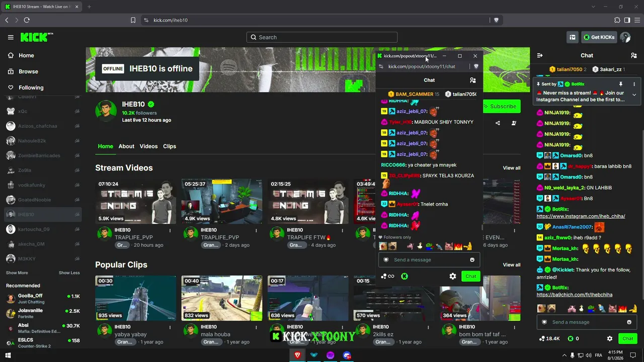The width and height of the screenshot is (644, 362).
Task: Click the Get KICKs button
Action: [599, 37]
